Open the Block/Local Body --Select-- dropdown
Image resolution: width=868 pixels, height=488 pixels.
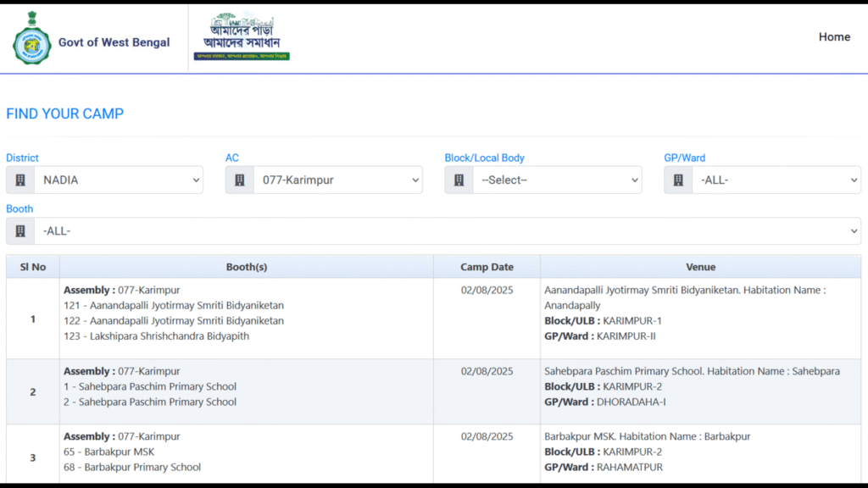(557, 180)
